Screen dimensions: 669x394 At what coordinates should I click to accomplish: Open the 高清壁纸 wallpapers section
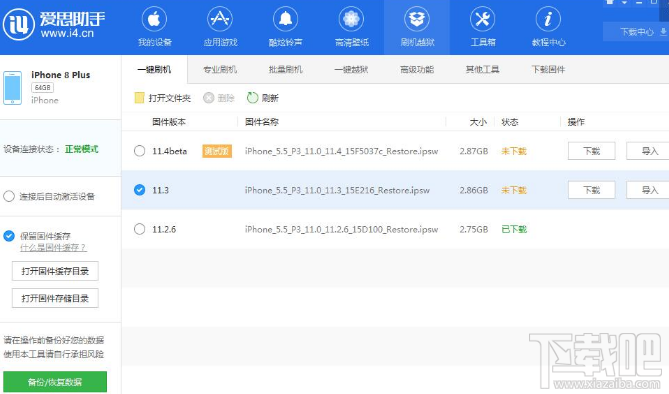(x=351, y=26)
